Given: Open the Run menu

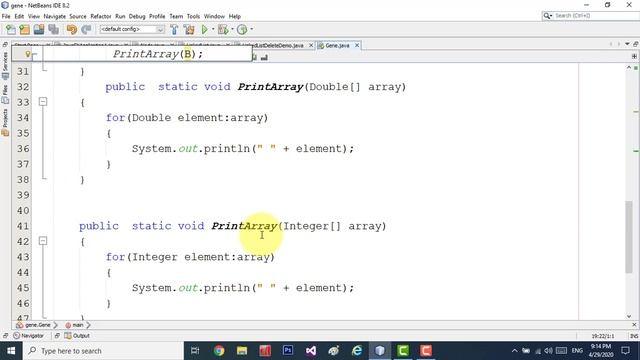Looking at the screenshot, I should pos(120,16).
